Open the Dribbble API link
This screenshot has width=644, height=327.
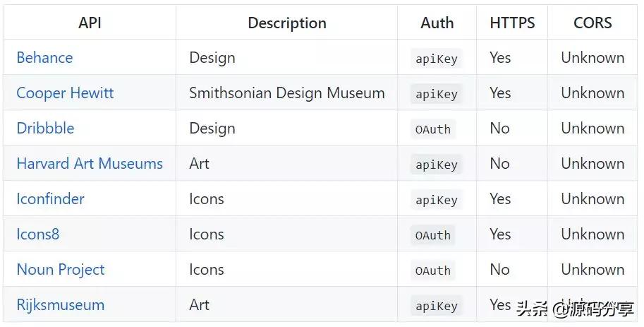click(x=45, y=129)
